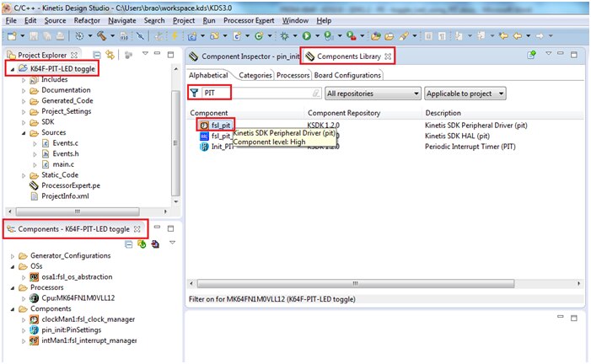Image resolution: width=591 pixels, height=364 pixels.
Task: Select the SDK folder
Action: (x=48, y=122)
